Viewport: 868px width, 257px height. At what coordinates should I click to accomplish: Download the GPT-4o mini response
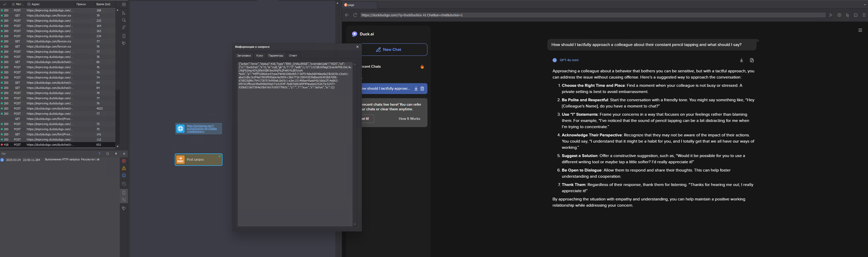pyautogui.click(x=741, y=60)
